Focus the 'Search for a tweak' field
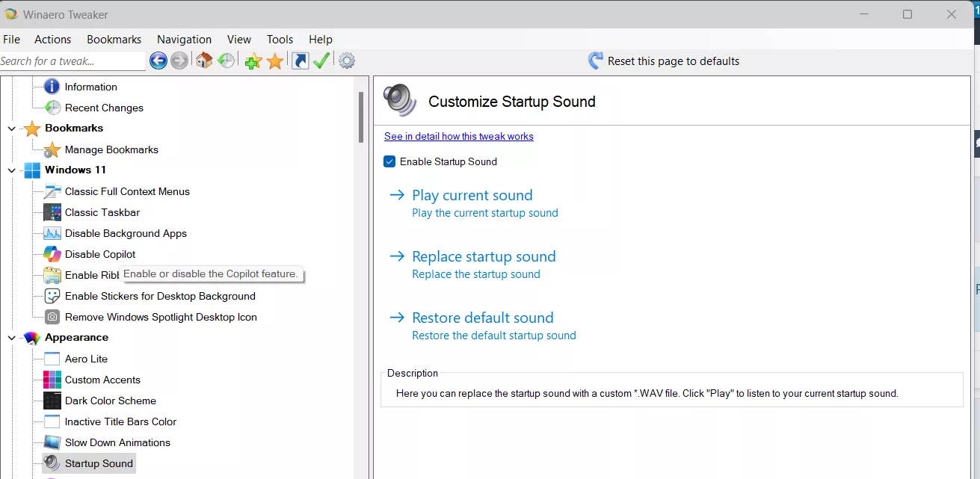Viewport: 980px width, 479px height. click(x=73, y=61)
